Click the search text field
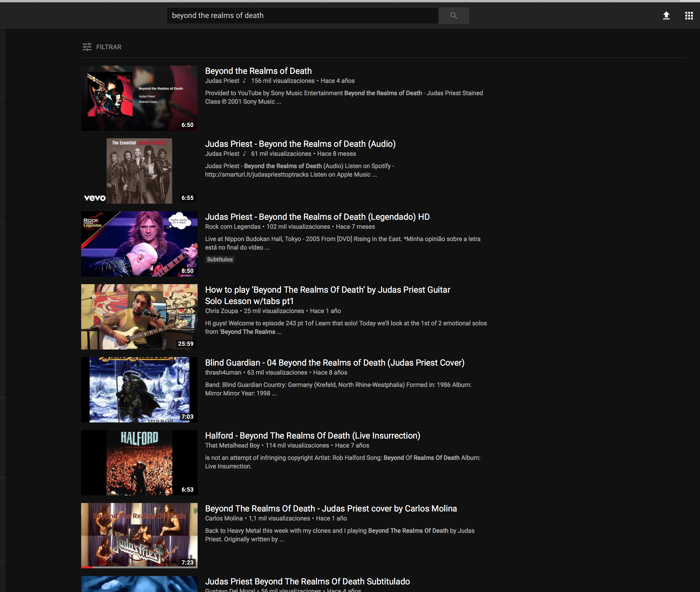 302,15
